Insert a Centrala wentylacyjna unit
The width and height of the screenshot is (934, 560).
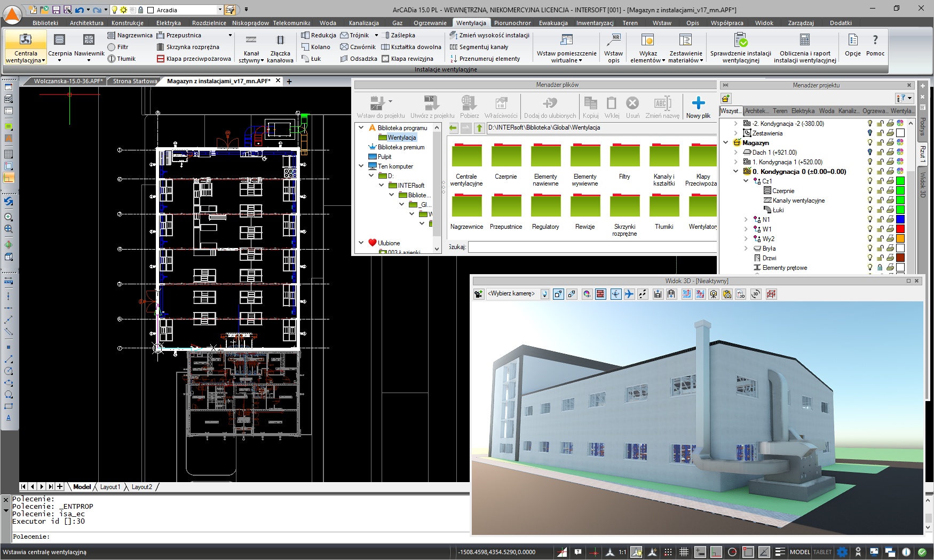pos(26,48)
